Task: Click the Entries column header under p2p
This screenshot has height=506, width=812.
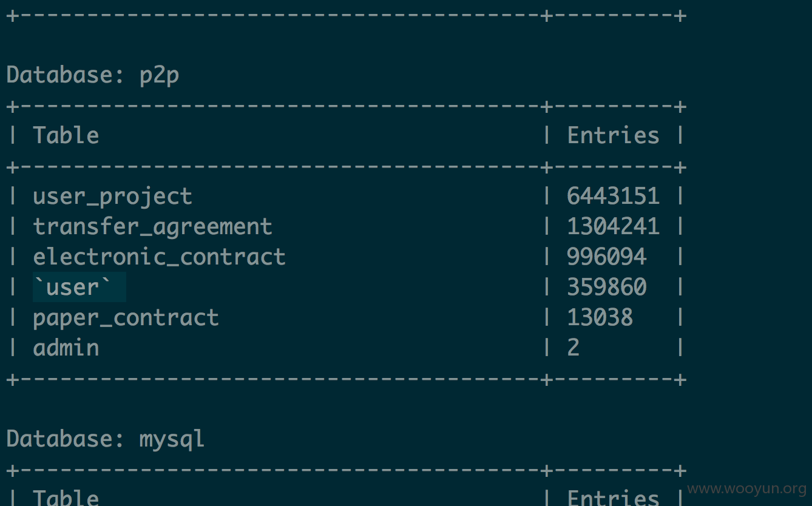Action: click(x=613, y=135)
